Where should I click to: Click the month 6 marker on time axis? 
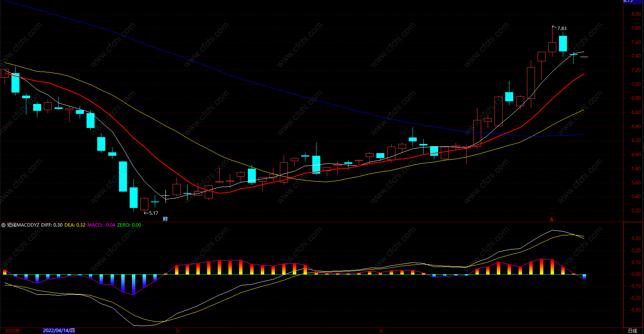point(381,331)
